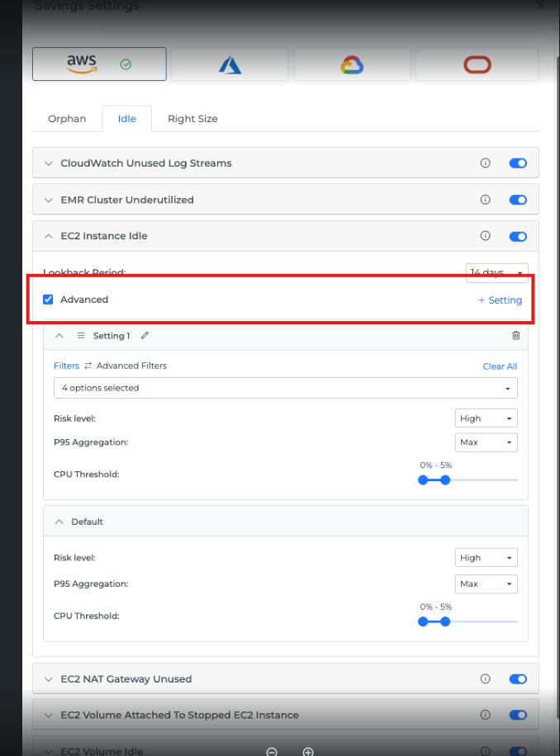This screenshot has width=560, height=756.
Task: Open Default Risk level dropdown
Action: click(486, 557)
